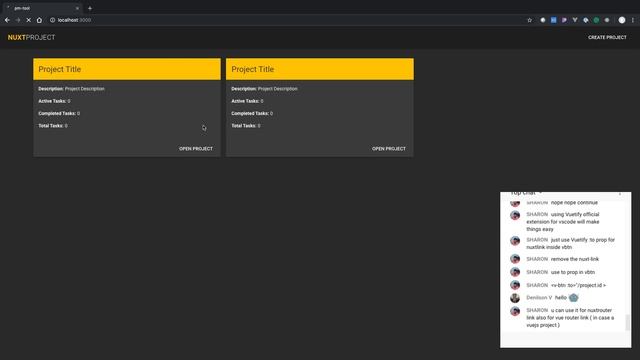Click the left card's Project Title header
This screenshot has height=360, width=640.
click(x=127, y=69)
